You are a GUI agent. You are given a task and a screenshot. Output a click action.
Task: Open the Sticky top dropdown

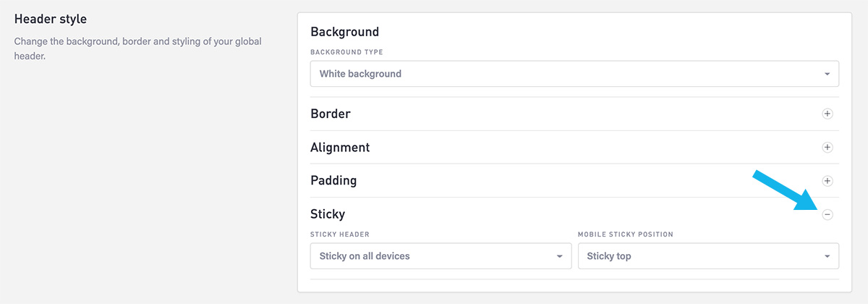pyautogui.click(x=708, y=256)
